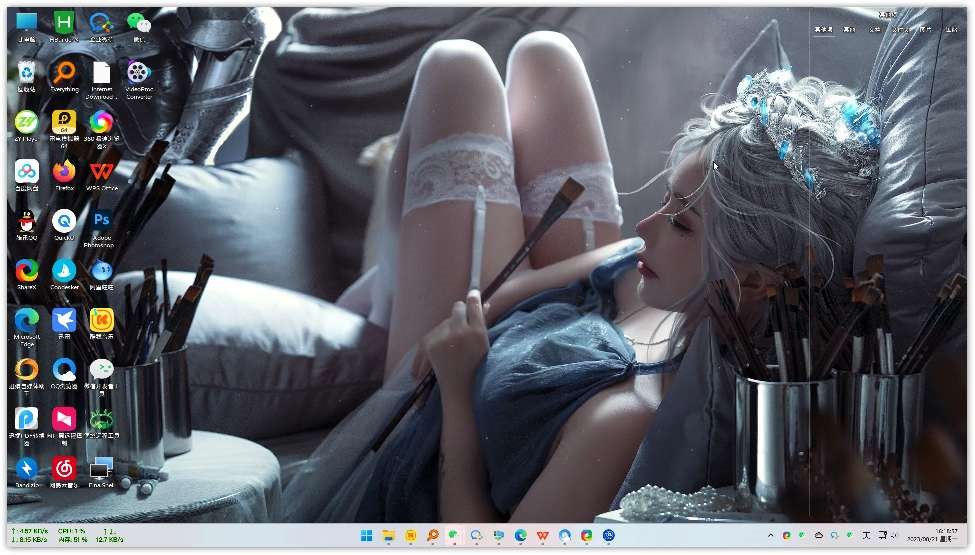Open the volume control in the system tray
This screenshot has width=975, height=555.
click(x=895, y=536)
